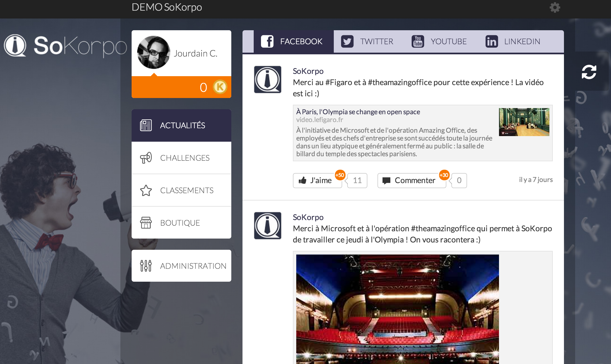Click the Olympia theater photo
611x364 pixels.
pyautogui.click(x=397, y=309)
